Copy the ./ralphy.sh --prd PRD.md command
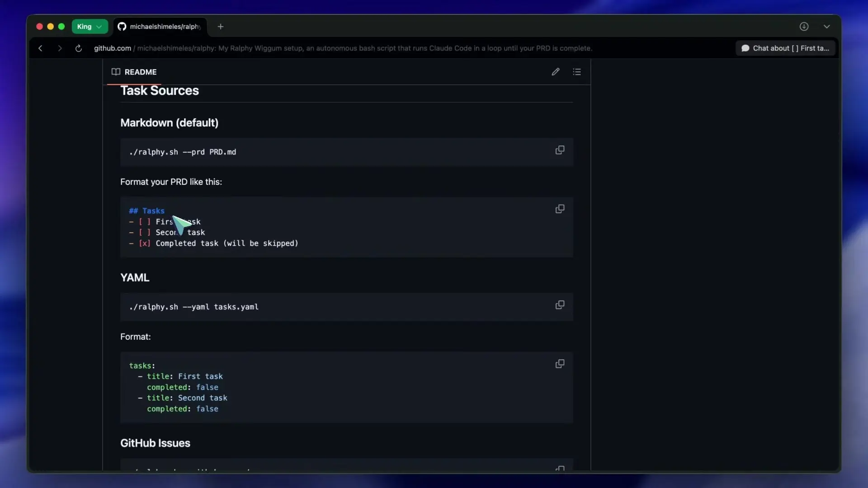 coord(560,150)
